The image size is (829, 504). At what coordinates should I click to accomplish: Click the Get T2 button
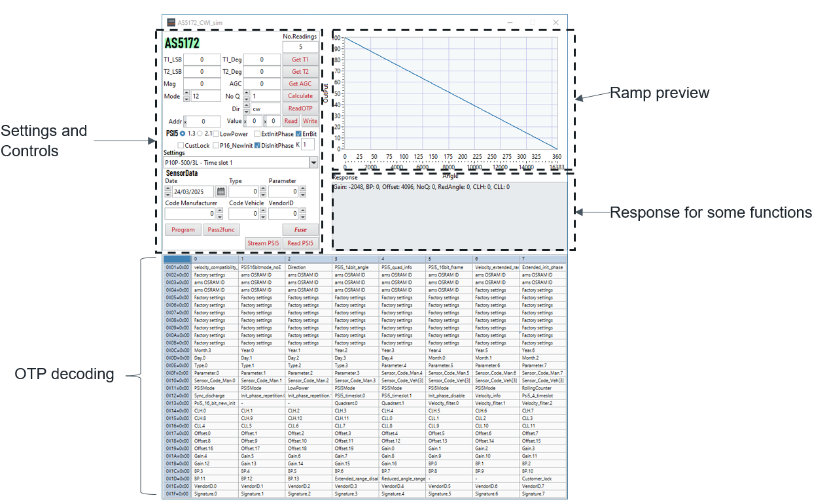[x=300, y=72]
